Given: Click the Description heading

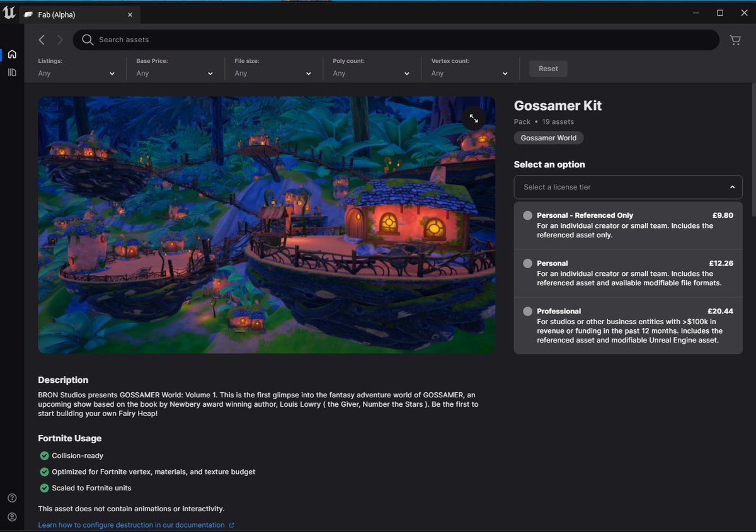Looking at the screenshot, I should tap(63, 380).
